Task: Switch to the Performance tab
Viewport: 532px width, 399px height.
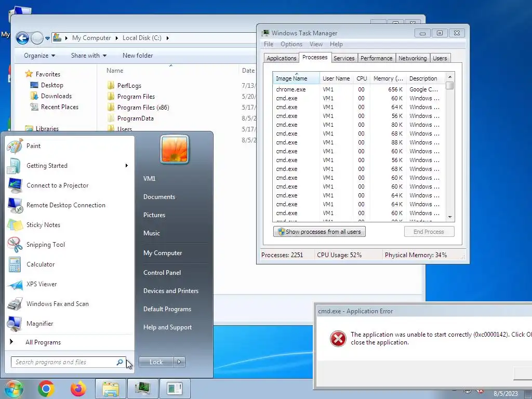Action: coord(376,58)
